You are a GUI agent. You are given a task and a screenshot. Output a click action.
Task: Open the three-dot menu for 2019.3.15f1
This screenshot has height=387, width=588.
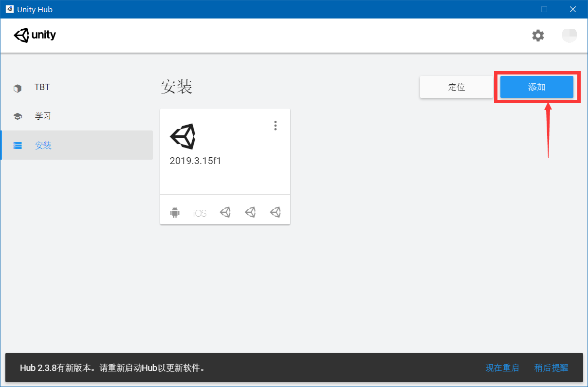(276, 126)
